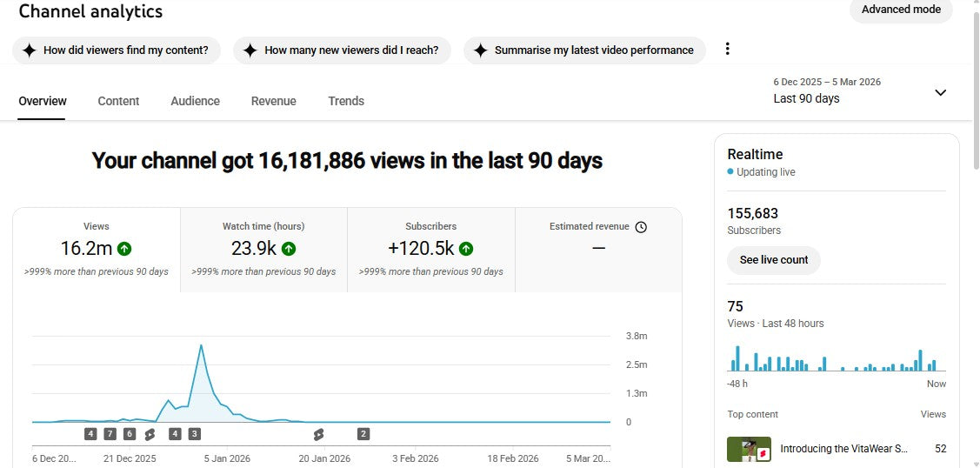Switch to the Content tab
980x468 pixels.
118,101
